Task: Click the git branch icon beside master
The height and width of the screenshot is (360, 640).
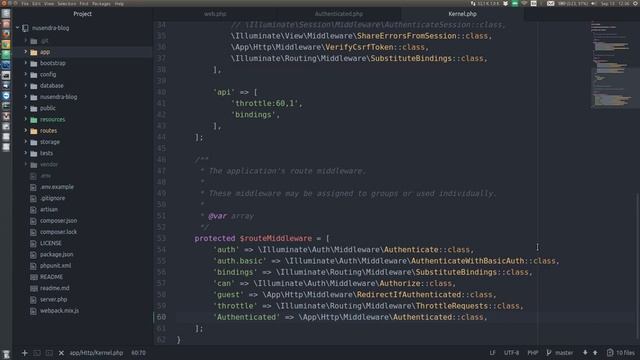Action: point(549,352)
